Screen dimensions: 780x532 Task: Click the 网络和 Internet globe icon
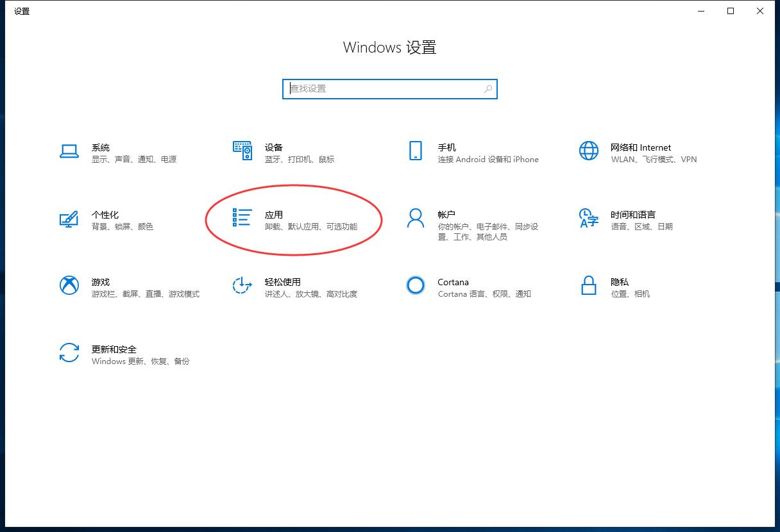[x=589, y=151]
